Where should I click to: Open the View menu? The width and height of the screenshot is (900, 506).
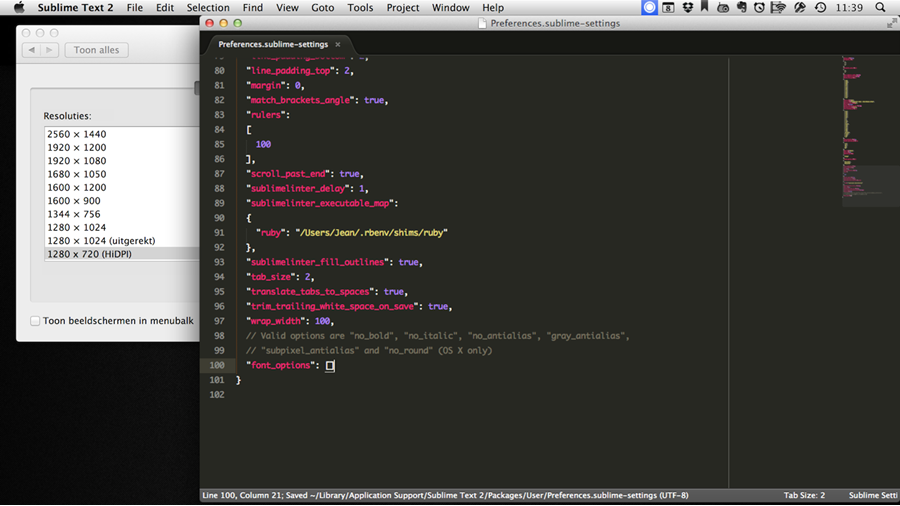[287, 7]
